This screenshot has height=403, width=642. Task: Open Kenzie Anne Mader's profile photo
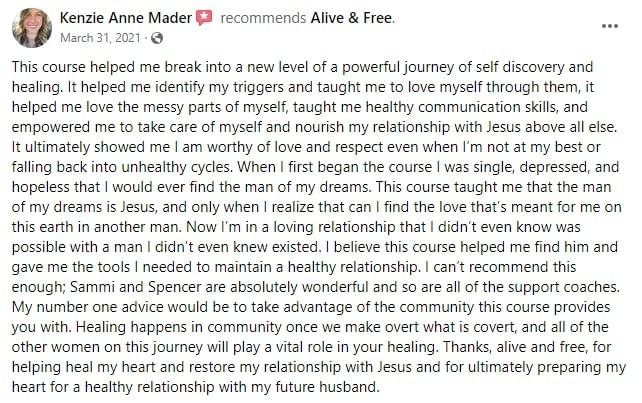click(32, 28)
